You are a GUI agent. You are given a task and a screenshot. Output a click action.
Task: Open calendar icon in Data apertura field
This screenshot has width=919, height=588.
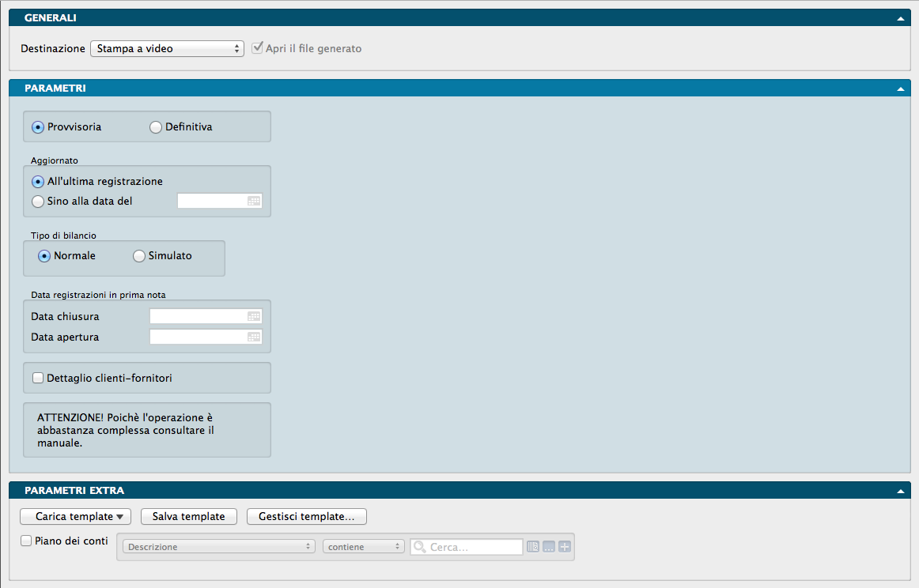(254, 337)
